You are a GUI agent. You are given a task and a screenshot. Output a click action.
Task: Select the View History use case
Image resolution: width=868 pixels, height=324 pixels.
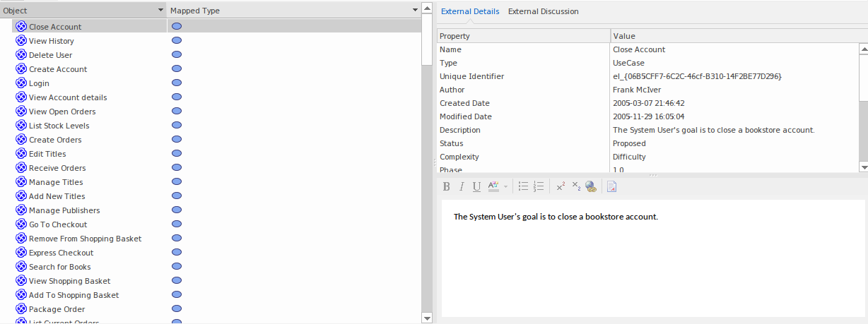tap(51, 41)
